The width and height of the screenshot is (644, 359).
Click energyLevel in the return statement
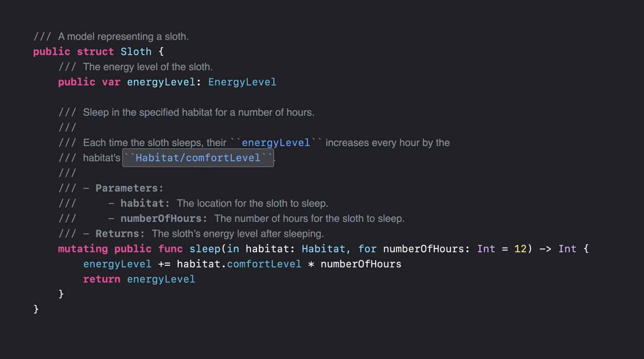(161, 279)
